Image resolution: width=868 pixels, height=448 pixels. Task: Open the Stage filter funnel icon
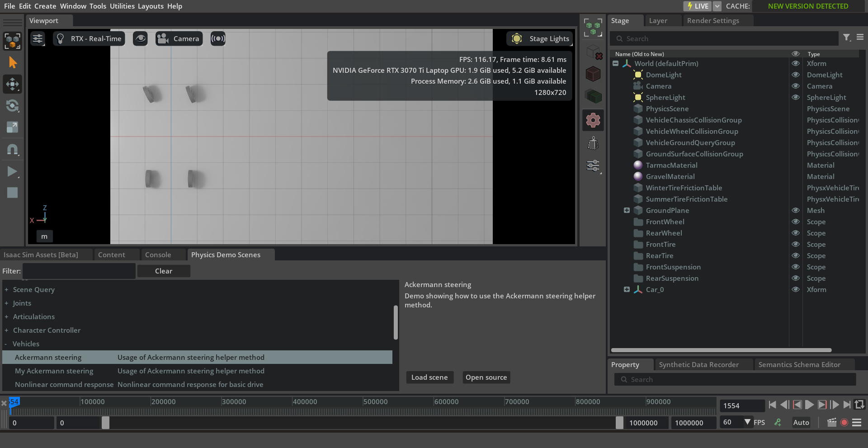click(x=846, y=38)
